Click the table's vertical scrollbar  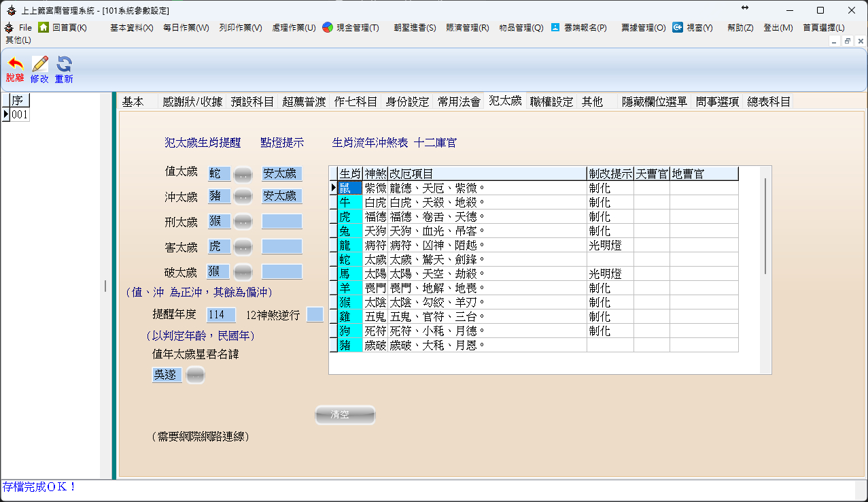pos(765,226)
